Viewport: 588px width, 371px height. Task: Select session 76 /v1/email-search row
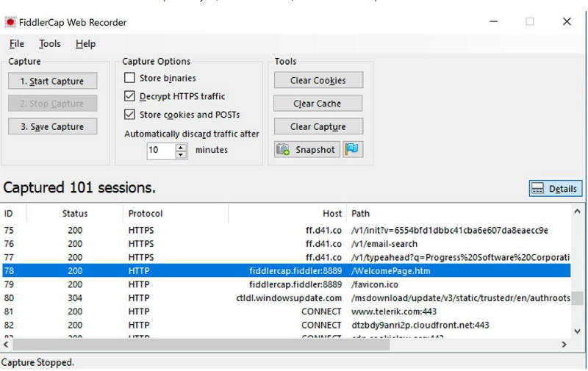coord(287,244)
